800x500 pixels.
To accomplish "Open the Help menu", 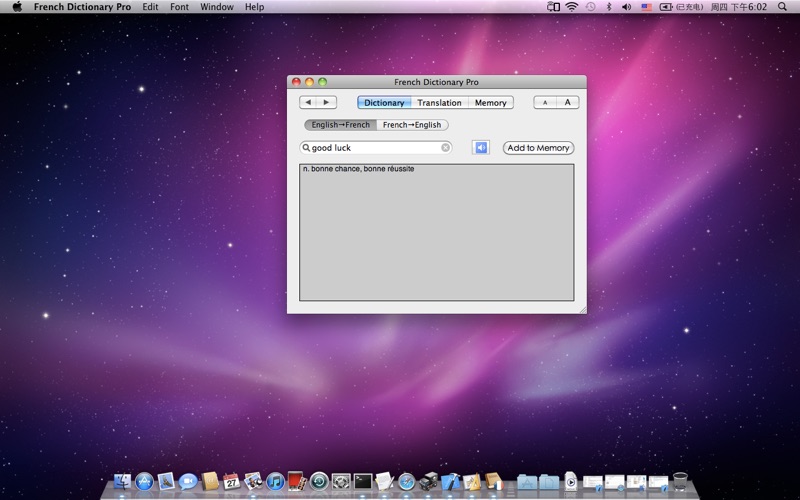I will tap(254, 7).
